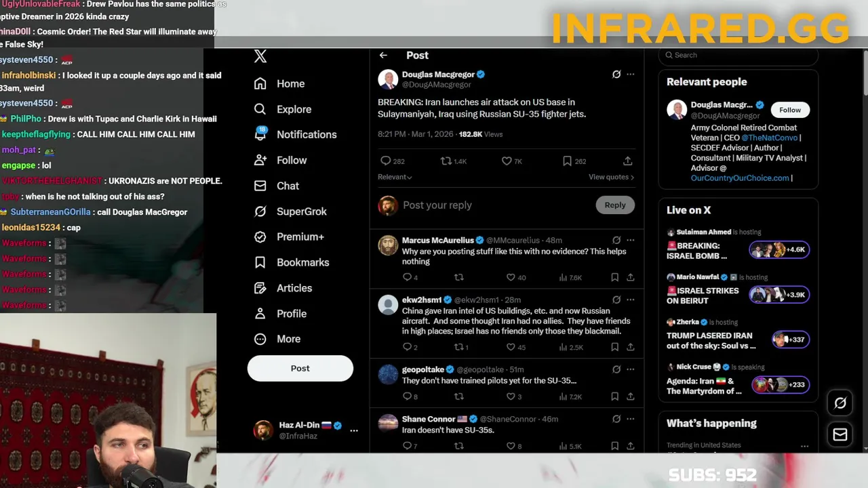The image size is (868, 488).
Task: Open floating Grok button at lower right
Action: coord(840,403)
